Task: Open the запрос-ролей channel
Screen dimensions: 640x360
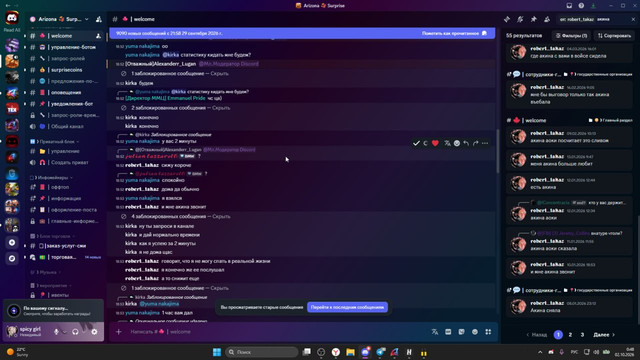Action: (x=65, y=58)
